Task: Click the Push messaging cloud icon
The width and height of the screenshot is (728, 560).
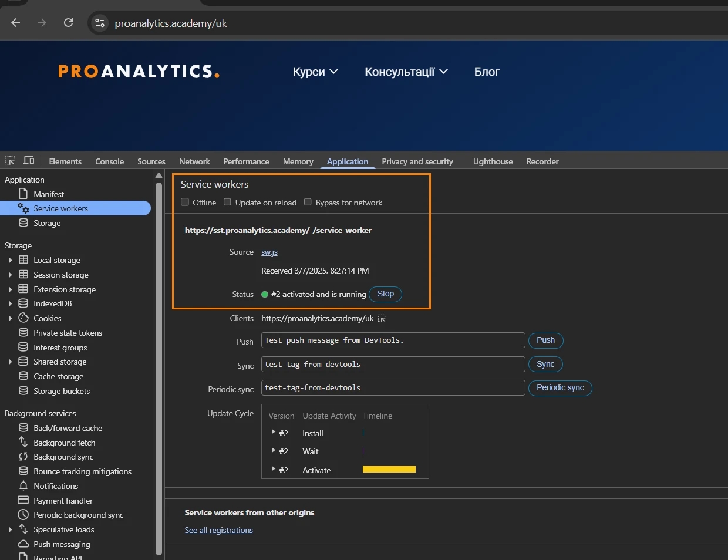Action: coord(23,544)
